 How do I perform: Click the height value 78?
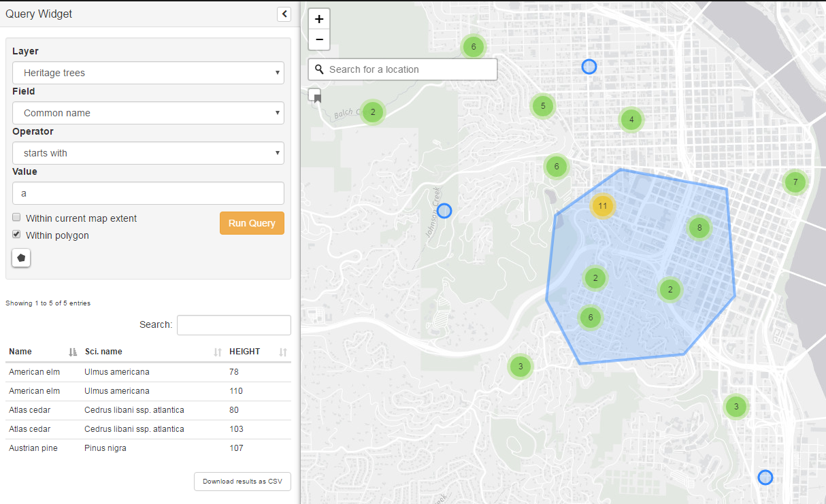[234, 372]
